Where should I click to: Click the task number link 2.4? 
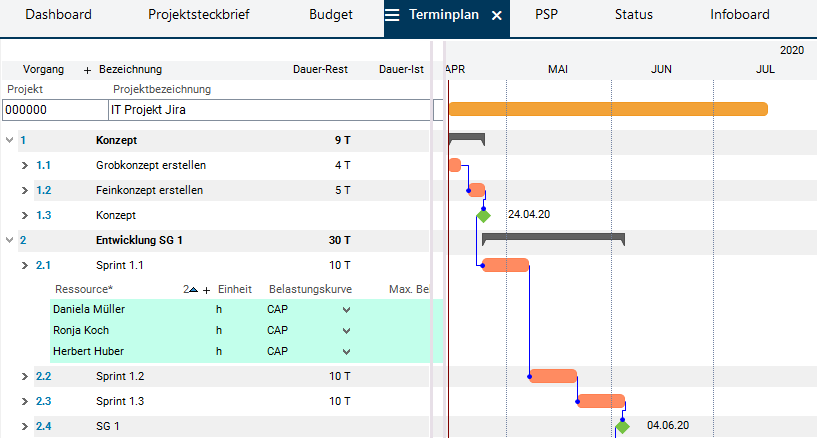43,427
